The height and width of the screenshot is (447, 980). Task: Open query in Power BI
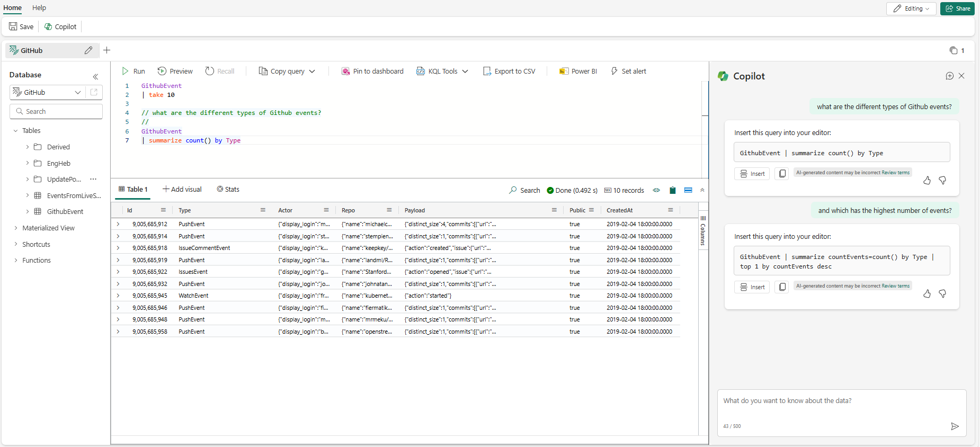(578, 71)
